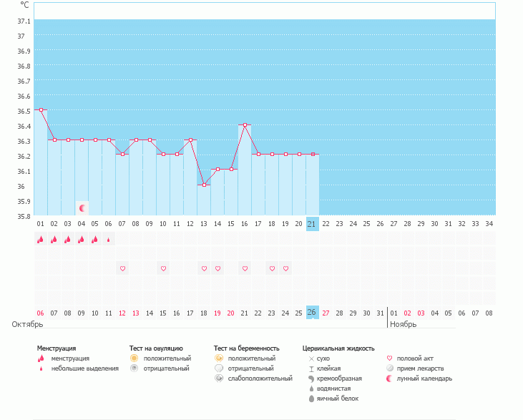
Task: Click the egg white cervical fluid legend icon
Action: pos(311,399)
